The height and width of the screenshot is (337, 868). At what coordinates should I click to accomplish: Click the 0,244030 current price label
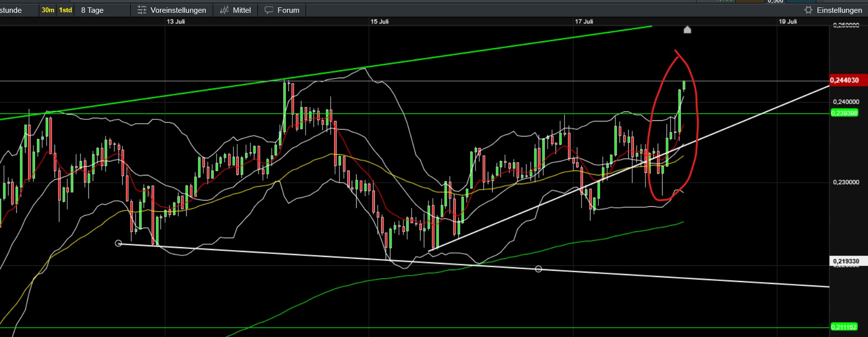(848, 80)
